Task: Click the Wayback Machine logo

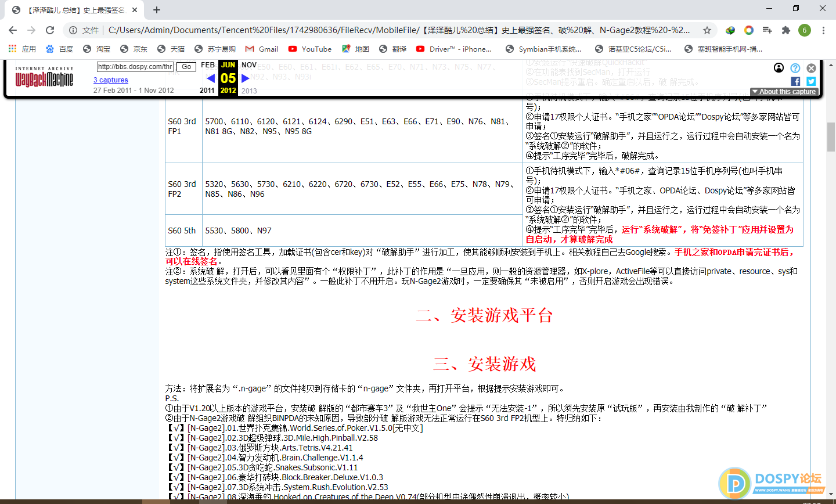Action: pos(44,77)
